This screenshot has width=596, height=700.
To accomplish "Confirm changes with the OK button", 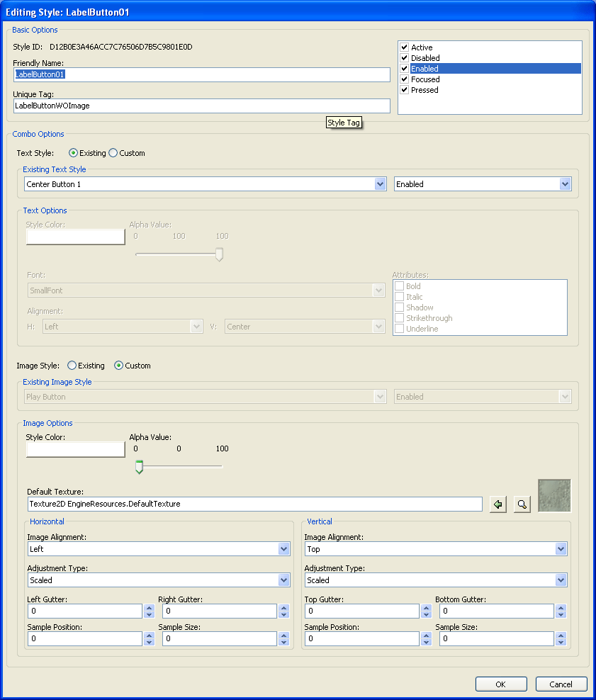I will pos(500,684).
